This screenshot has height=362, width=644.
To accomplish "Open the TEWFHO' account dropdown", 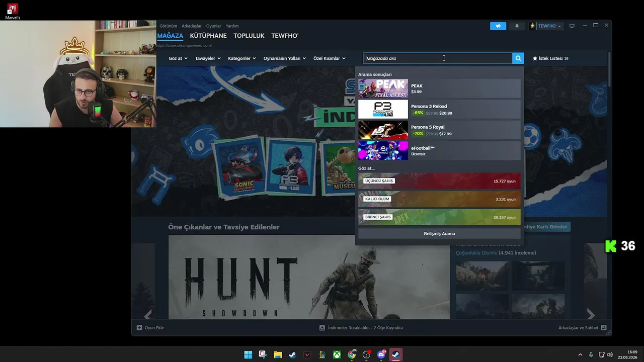I will pyautogui.click(x=549, y=26).
